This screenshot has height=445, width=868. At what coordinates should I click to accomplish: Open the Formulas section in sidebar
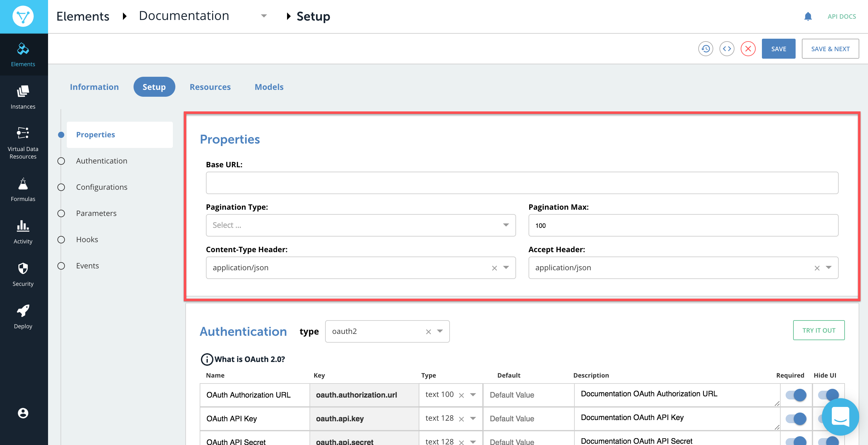point(23,189)
